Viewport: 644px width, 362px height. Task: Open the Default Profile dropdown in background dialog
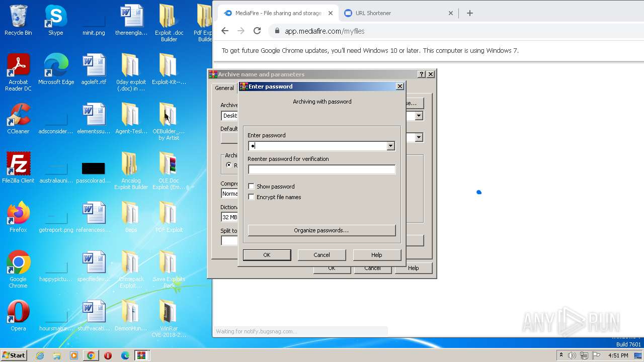point(419,137)
